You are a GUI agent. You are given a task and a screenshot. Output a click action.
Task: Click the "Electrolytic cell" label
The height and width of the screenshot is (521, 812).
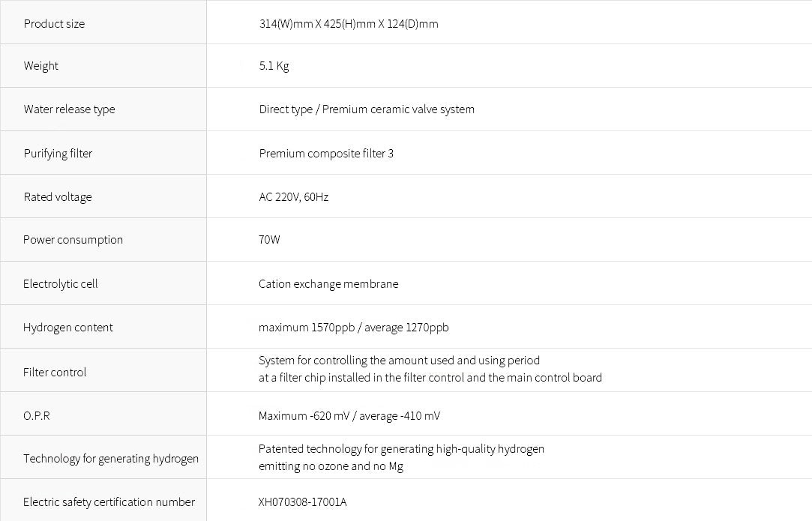(x=60, y=284)
